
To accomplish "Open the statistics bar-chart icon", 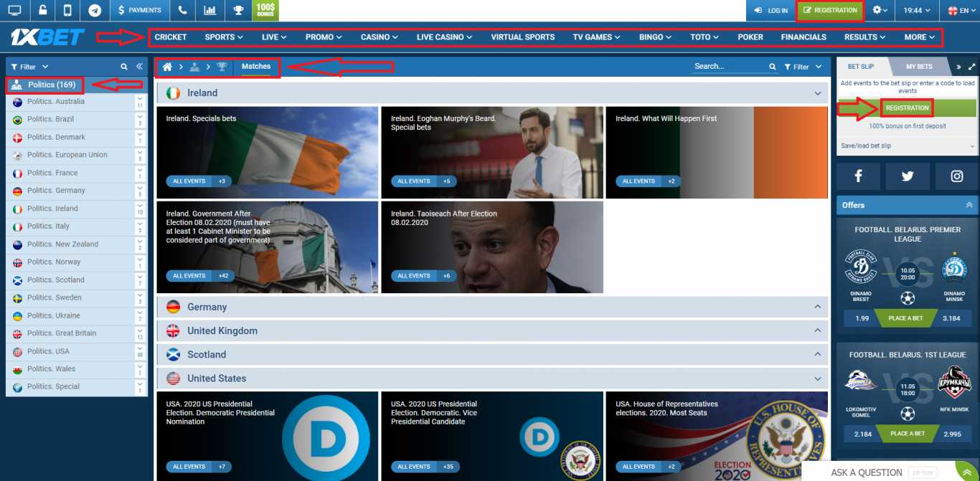I will click(x=209, y=10).
